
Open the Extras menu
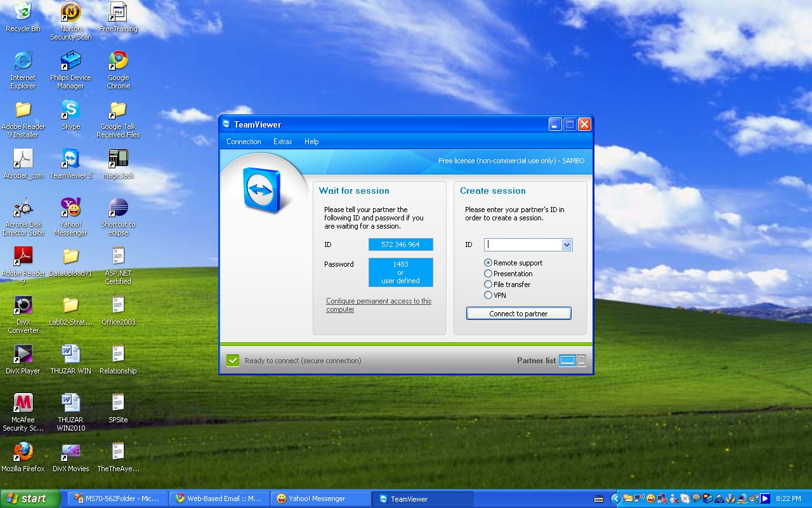point(283,142)
